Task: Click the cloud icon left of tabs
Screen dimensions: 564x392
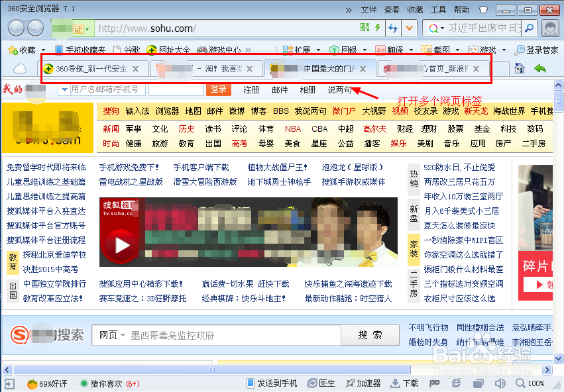Action: [x=20, y=68]
